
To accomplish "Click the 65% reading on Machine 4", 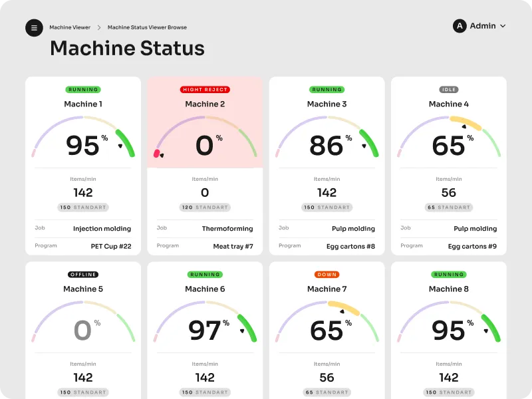I will point(453,145).
